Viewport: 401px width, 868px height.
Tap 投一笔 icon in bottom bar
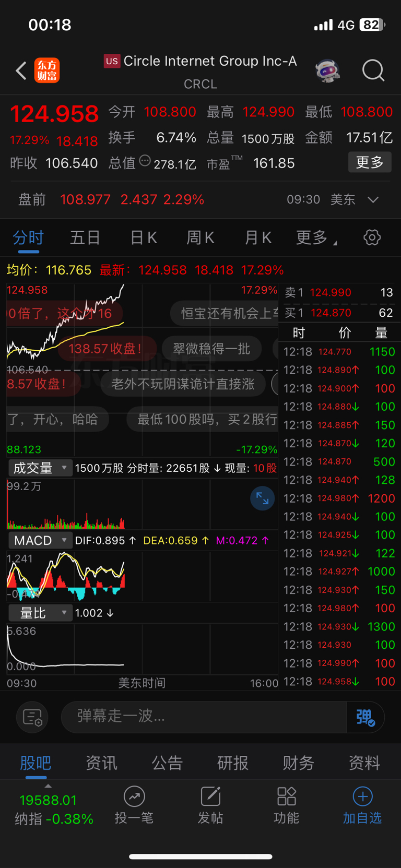click(x=134, y=796)
